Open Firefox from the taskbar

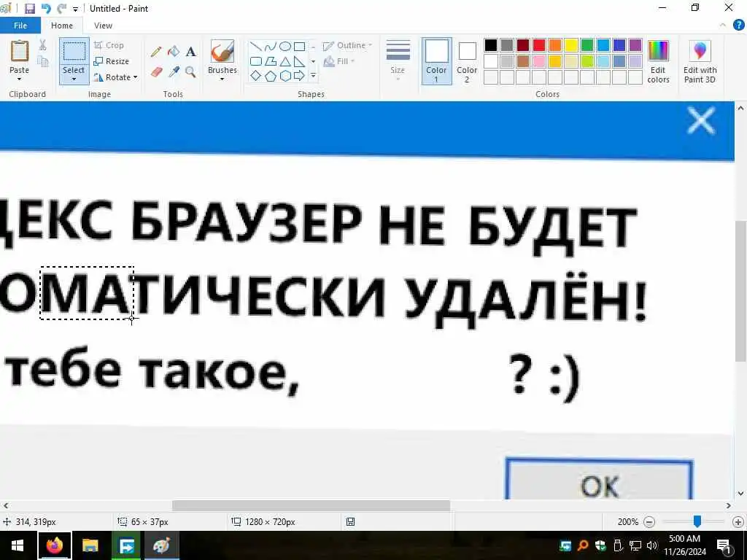click(54, 545)
